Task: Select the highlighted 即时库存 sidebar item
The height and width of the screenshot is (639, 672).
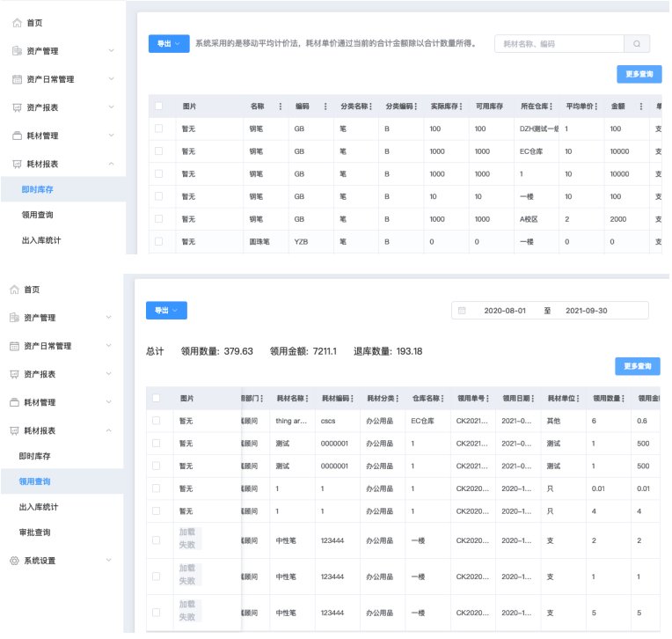Action: click(x=38, y=189)
